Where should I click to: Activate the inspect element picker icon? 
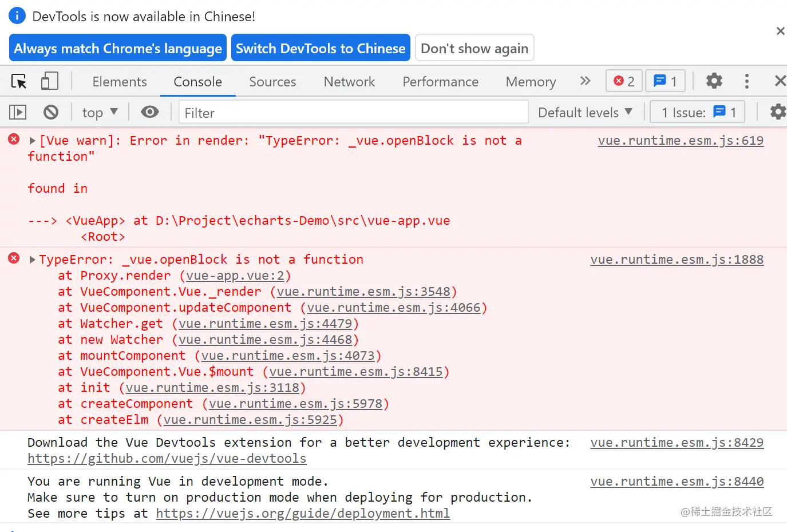(19, 81)
